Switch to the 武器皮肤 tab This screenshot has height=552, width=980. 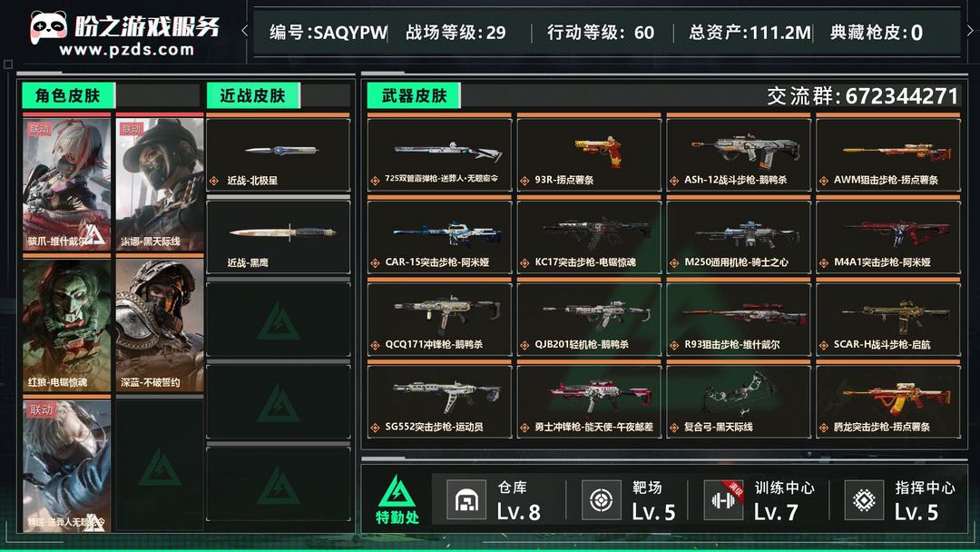(414, 95)
